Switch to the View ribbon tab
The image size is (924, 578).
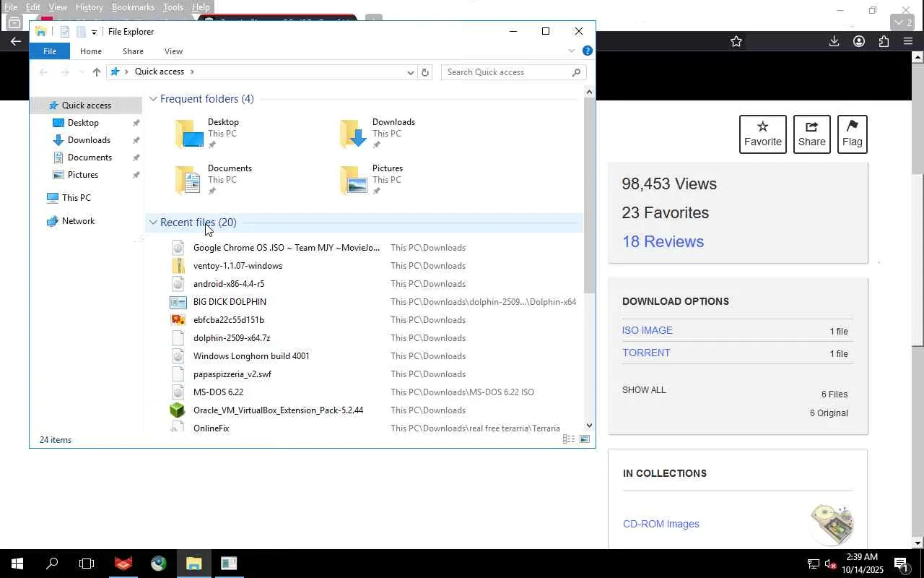coord(173,51)
